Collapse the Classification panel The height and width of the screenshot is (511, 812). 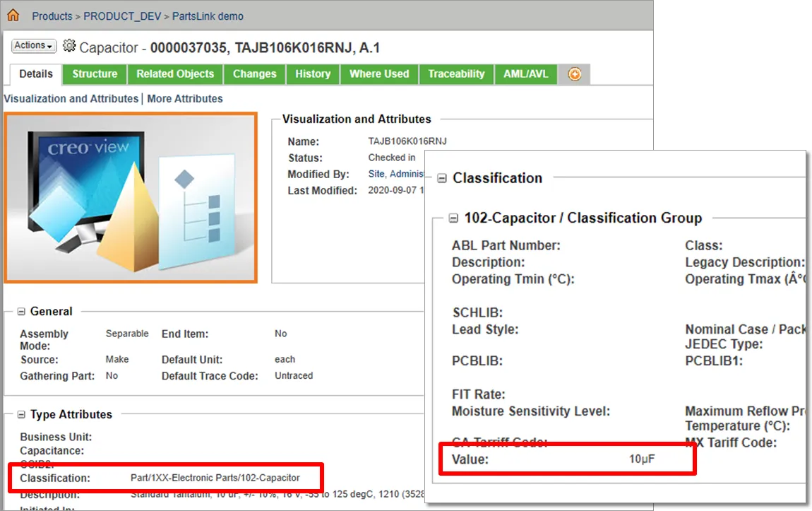tap(442, 178)
